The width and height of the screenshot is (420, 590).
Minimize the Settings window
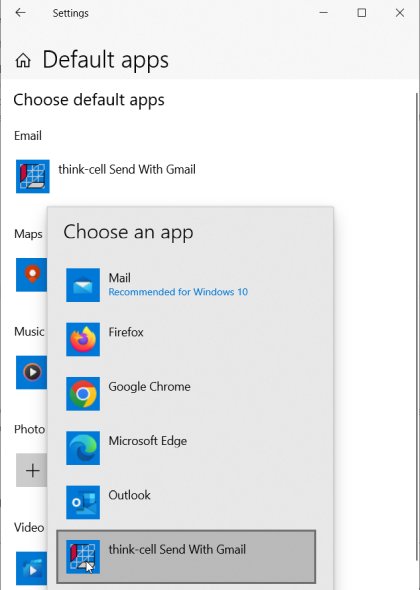pyautogui.click(x=323, y=13)
